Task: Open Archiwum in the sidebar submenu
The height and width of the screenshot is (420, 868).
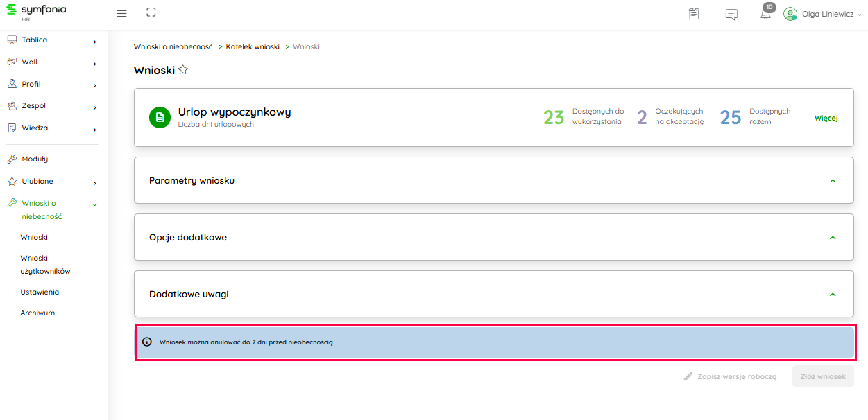Action: (37, 313)
